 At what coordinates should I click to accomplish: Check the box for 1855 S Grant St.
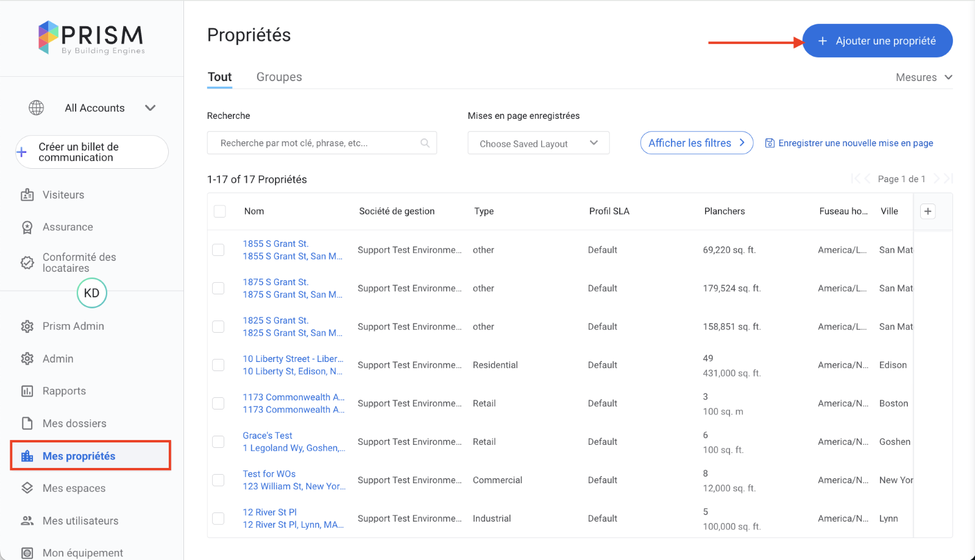pyautogui.click(x=218, y=250)
